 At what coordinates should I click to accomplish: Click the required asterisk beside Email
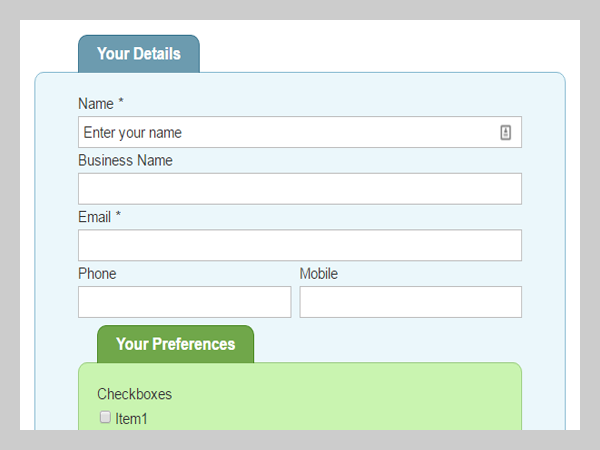(x=118, y=216)
